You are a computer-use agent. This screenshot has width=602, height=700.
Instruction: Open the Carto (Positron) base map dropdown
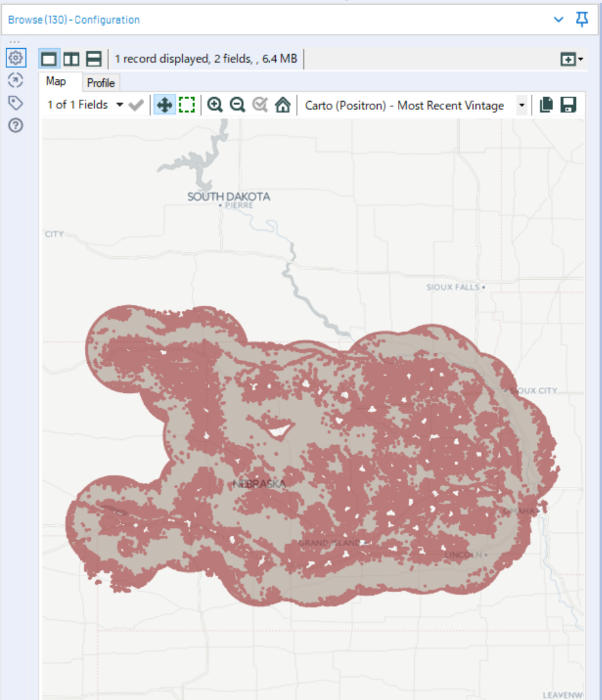pyautogui.click(x=521, y=106)
